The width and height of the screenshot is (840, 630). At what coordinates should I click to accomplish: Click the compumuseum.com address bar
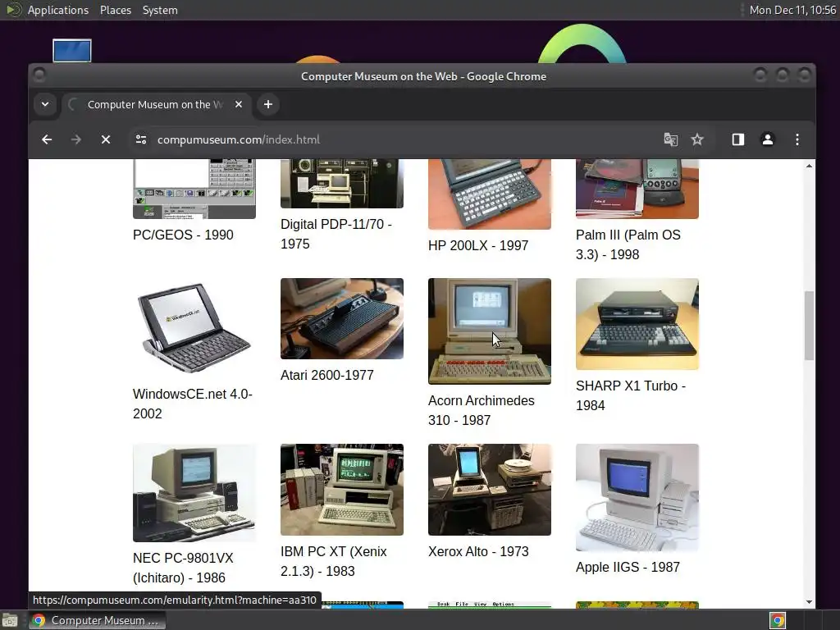(x=239, y=139)
